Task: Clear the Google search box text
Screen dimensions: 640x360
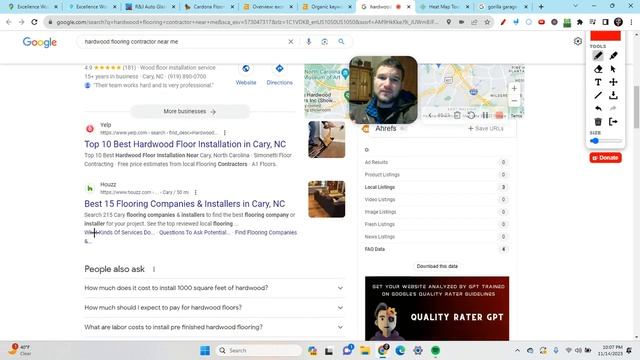Action: point(291,42)
